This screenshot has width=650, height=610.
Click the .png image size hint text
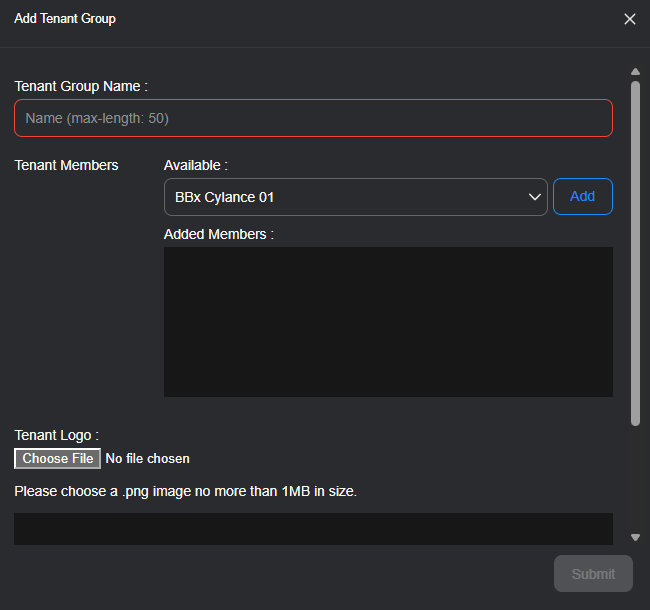click(x=185, y=491)
